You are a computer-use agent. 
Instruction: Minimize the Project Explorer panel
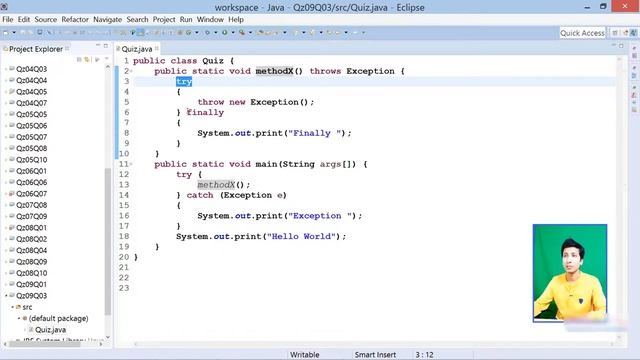coord(98,45)
